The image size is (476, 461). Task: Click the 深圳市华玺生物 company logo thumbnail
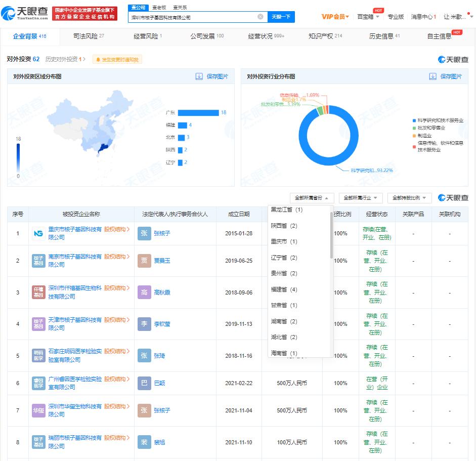pos(38,410)
